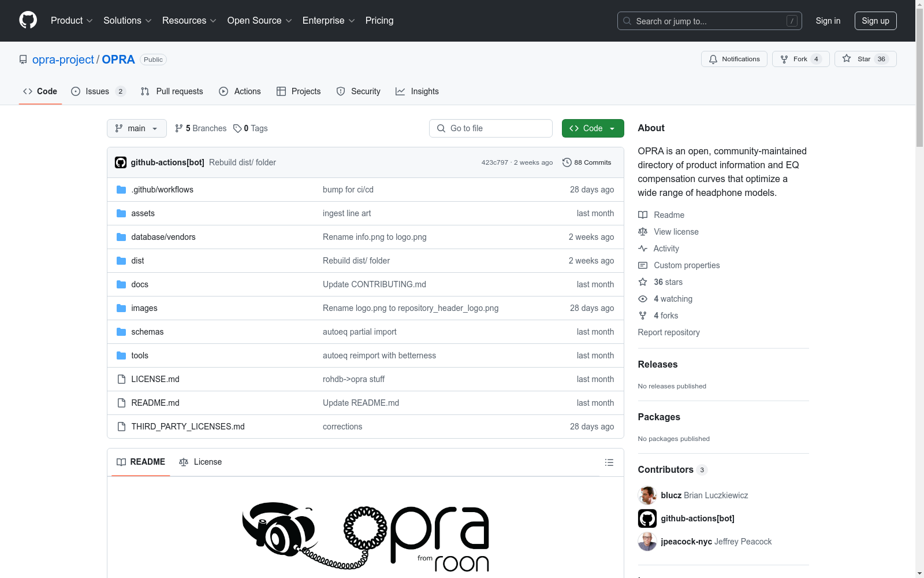The height and width of the screenshot is (578, 924).
Task: Click the scale icon beside View license
Action: tap(643, 232)
